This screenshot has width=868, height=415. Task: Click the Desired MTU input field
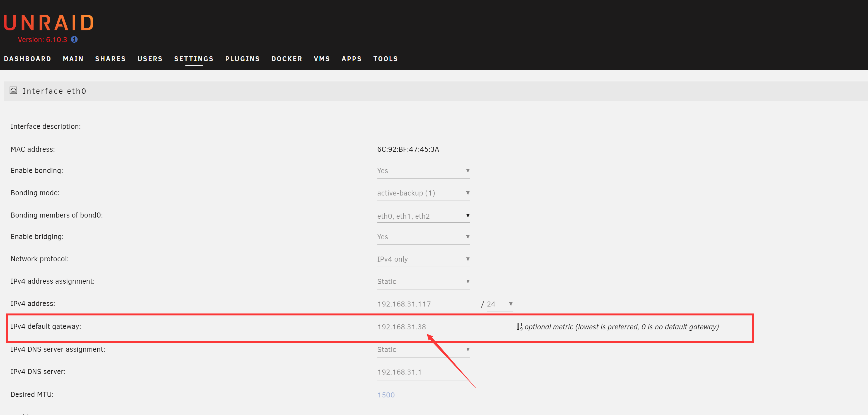point(423,395)
